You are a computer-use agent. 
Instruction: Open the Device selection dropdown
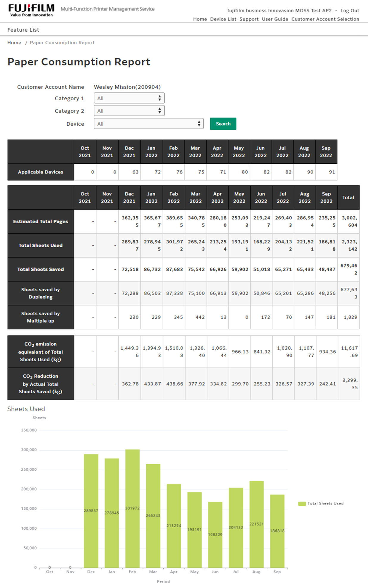tap(149, 124)
